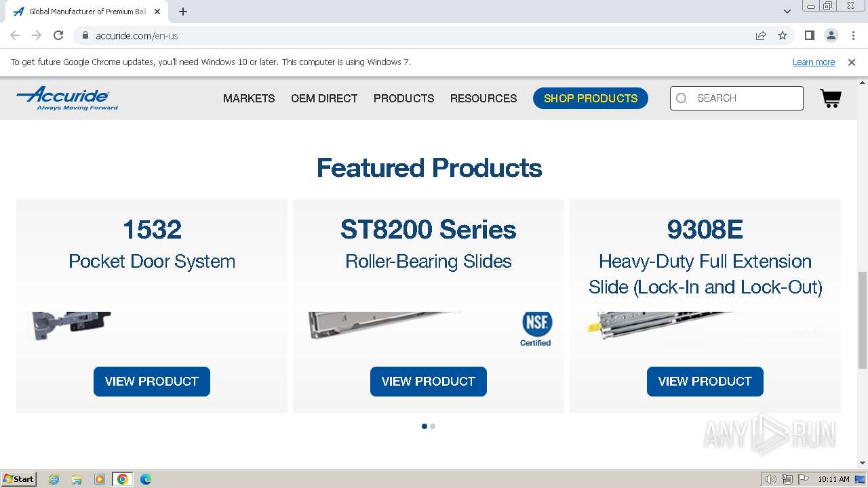Image resolution: width=868 pixels, height=488 pixels.
Task: Open a new browser tab
Action: (183, 12)
